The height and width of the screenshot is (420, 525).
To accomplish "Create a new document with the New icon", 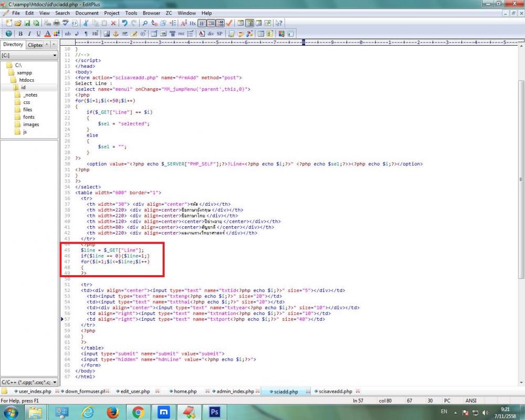I will [x=9, y=23].
